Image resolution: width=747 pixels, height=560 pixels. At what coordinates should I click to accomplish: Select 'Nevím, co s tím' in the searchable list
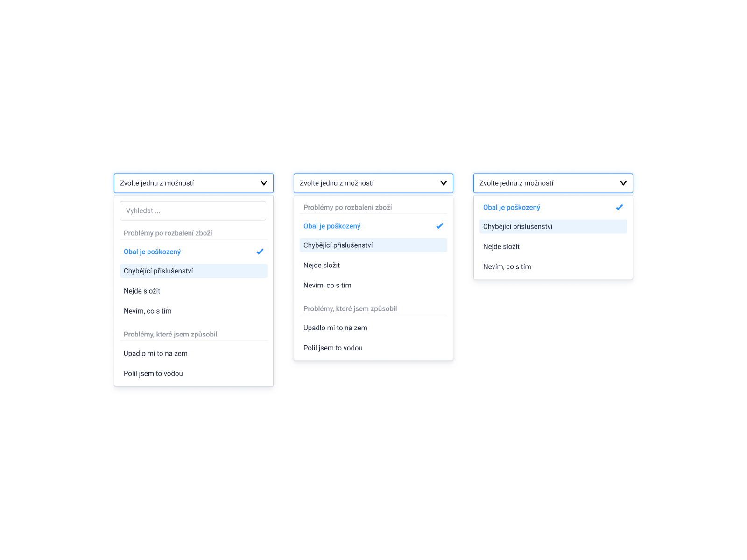pyautogui.click(x=148, y=311)
